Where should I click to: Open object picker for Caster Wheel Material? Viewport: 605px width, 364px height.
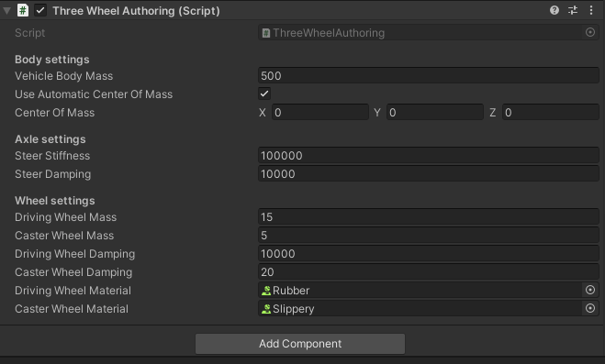[x=590, y=308]
